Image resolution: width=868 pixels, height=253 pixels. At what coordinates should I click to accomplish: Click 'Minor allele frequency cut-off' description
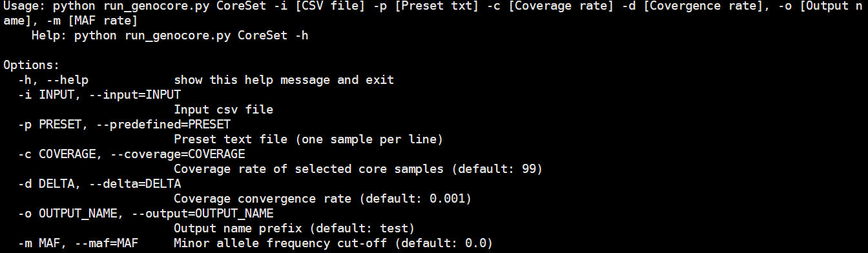[280, 243]
